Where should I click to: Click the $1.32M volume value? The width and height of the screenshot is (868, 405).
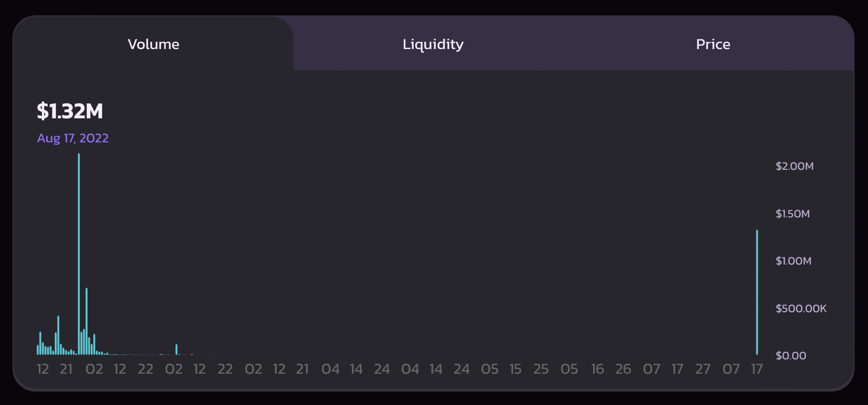click(x=70, y=111)
